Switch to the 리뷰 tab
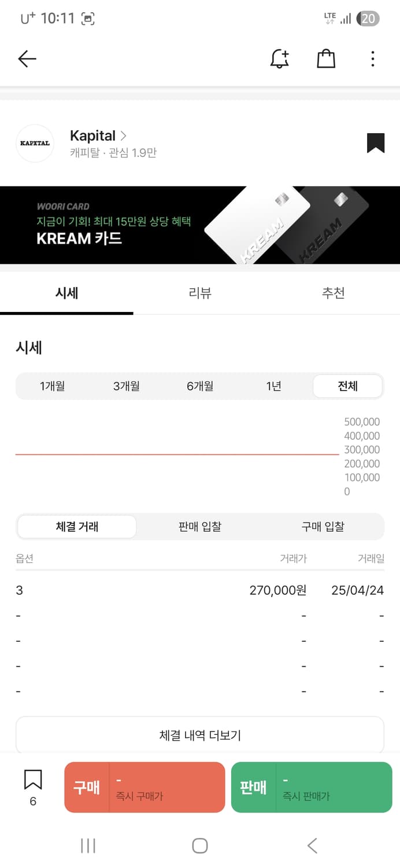400x868 pixels. pyautogui.click(x=200, y=293)
